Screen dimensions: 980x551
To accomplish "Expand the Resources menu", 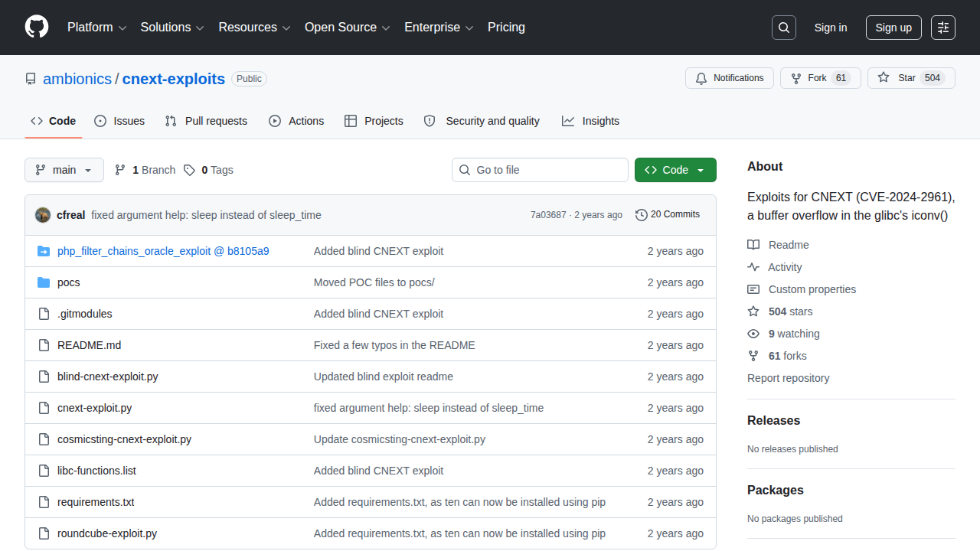I will [254, 28].
